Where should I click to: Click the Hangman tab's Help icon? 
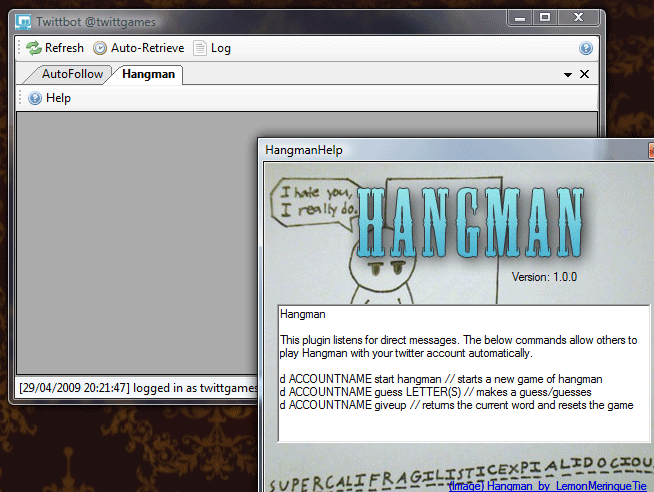(x=35, y=98)
